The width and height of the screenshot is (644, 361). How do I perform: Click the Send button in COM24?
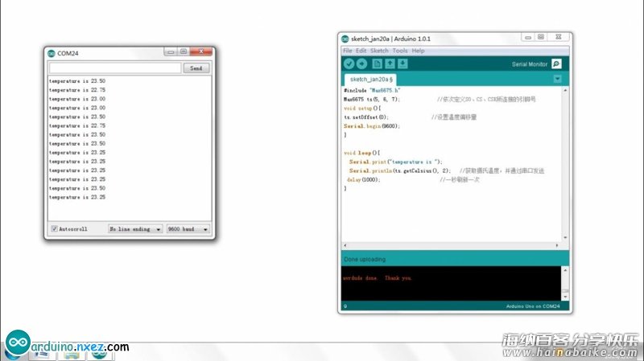pyautogui.click(x=196, y=68)
